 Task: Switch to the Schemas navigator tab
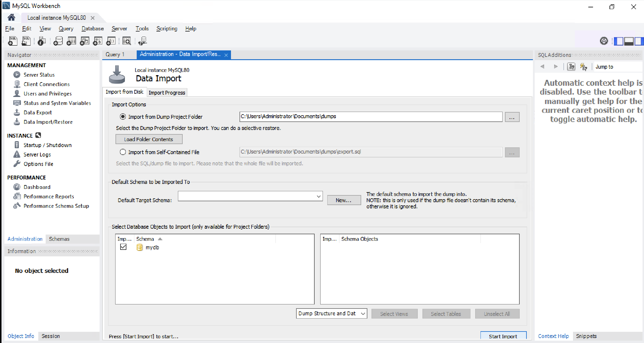pos(59,239)
